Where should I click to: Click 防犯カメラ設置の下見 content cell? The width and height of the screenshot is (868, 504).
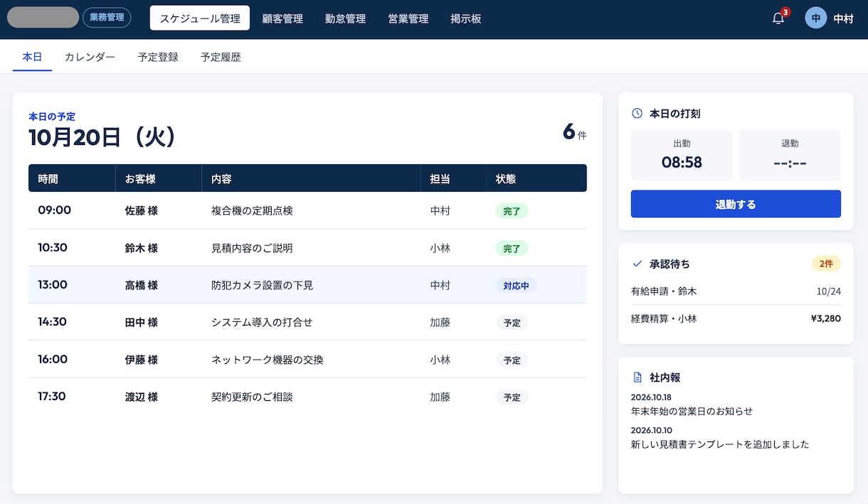click(x=263, y=285)
